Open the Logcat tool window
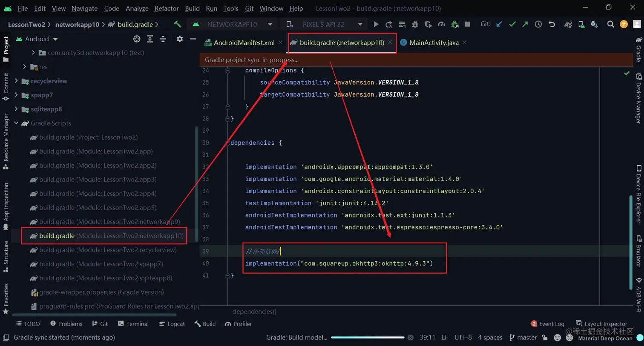This screenshot has width=644, height=346. coord(172,324)
